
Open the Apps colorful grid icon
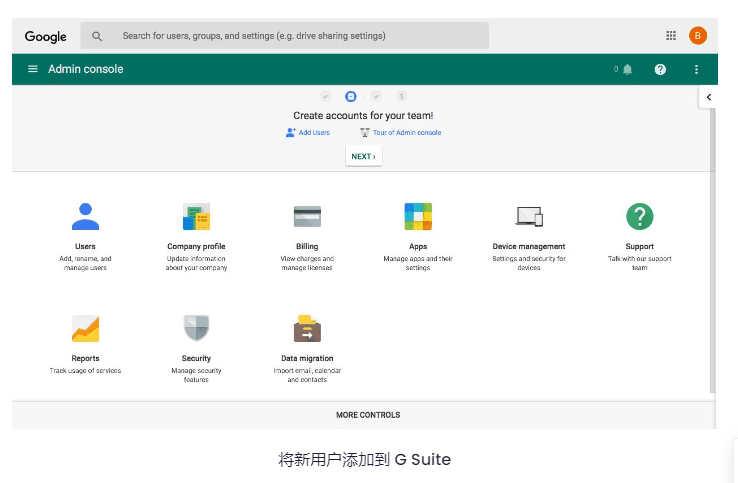click(x=418, y=217)
